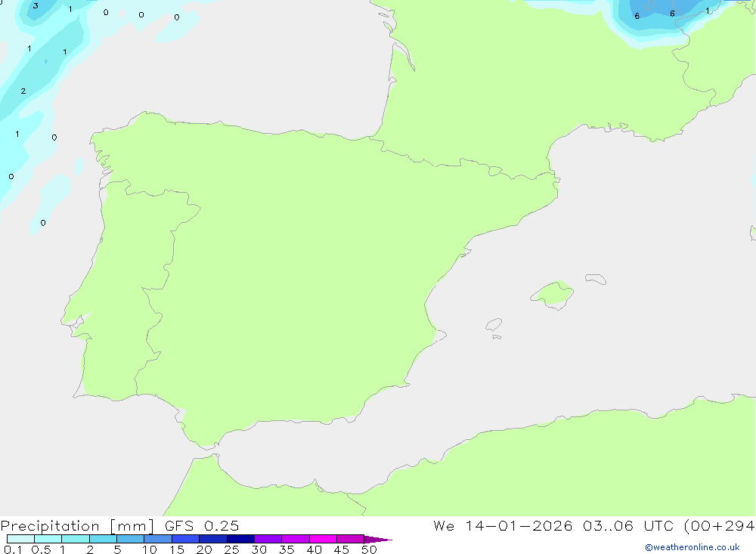Pick the 10–15 mm legend color swatch
Viewport: 756px width, 554px height.
click(x=158, y=539)
